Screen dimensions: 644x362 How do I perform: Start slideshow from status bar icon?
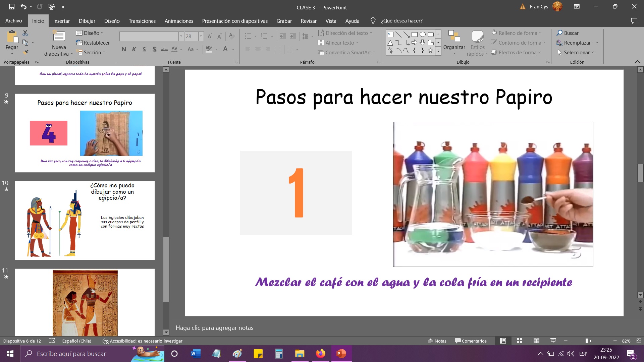tap(553, 341)
